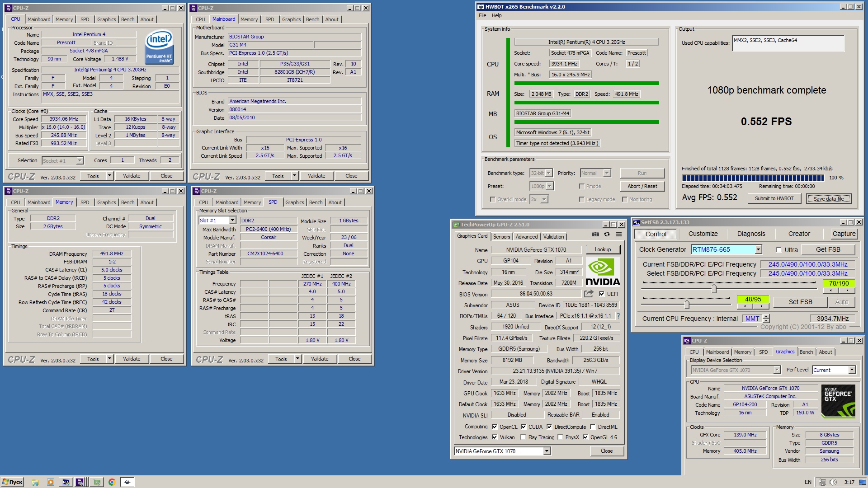Click the Used CPU capabilities text field
Image resolution: width=868 pixels, height=488 pixels.
788,43
